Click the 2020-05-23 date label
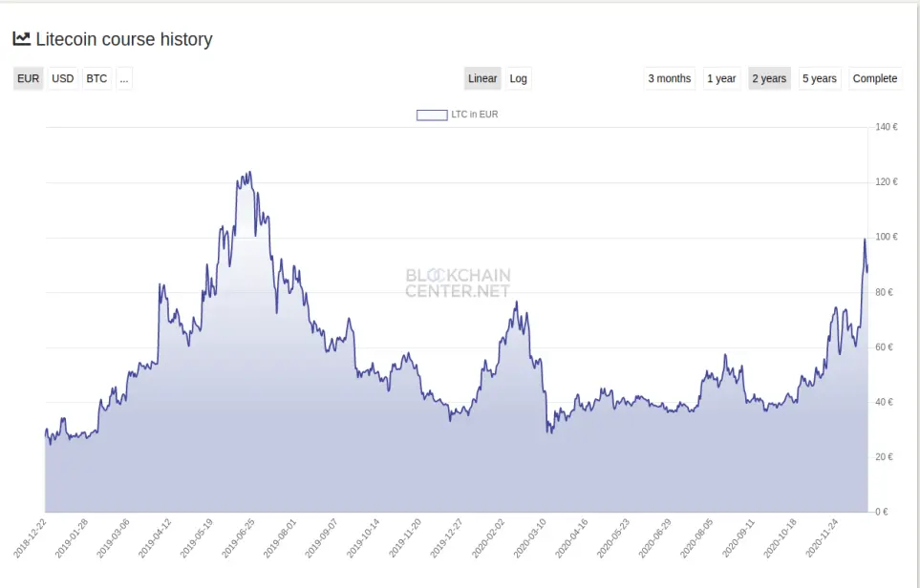This screenshot has height=588, width=920. point(613,538)
